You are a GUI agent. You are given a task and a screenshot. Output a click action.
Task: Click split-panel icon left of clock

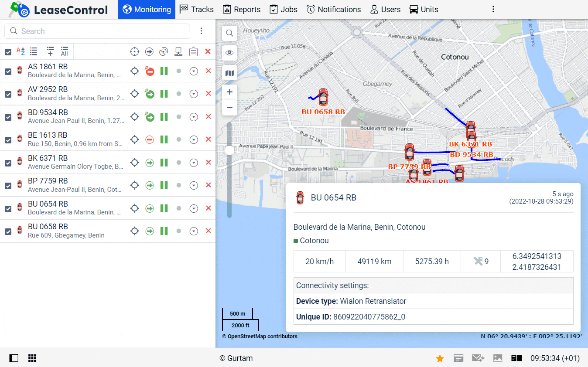(x=517, y=358)
